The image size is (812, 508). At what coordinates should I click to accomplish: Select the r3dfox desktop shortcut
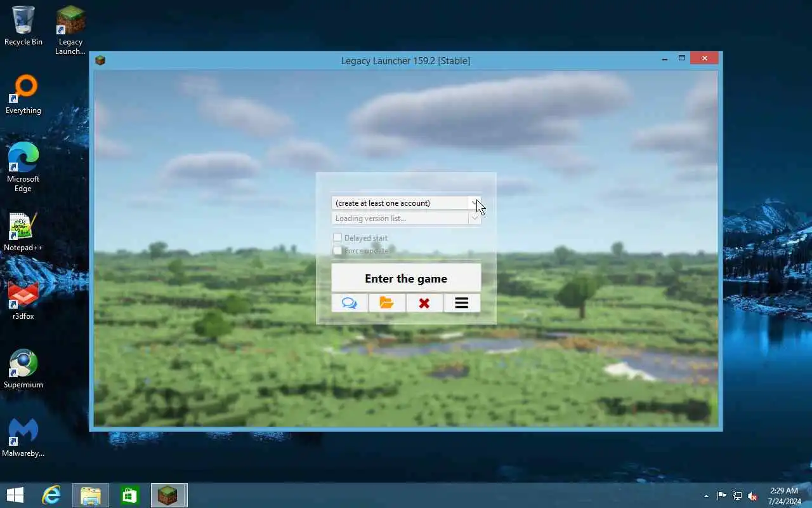coord(23,301)
